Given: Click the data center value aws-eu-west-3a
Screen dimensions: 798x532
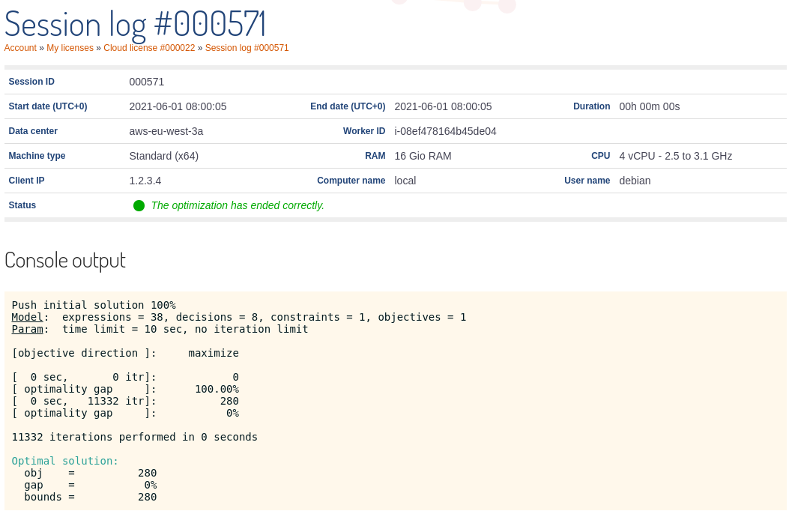Looking at the screenshot, I should click(x=166, y=131).
